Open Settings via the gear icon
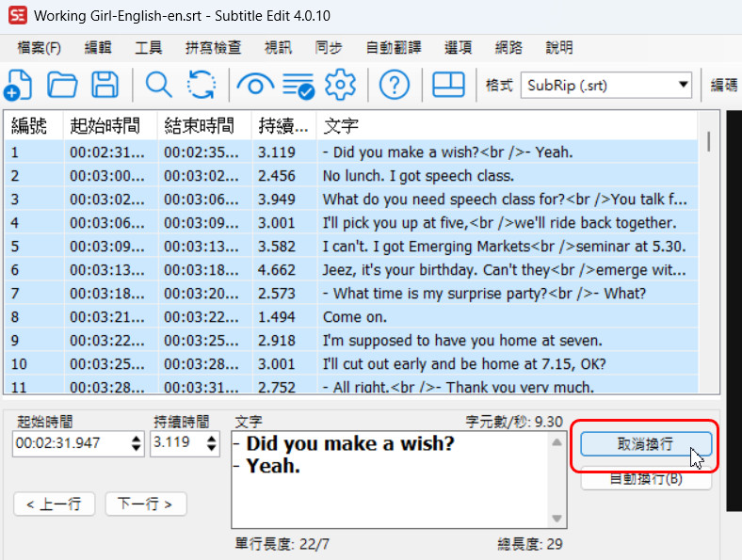 point(340,86)
